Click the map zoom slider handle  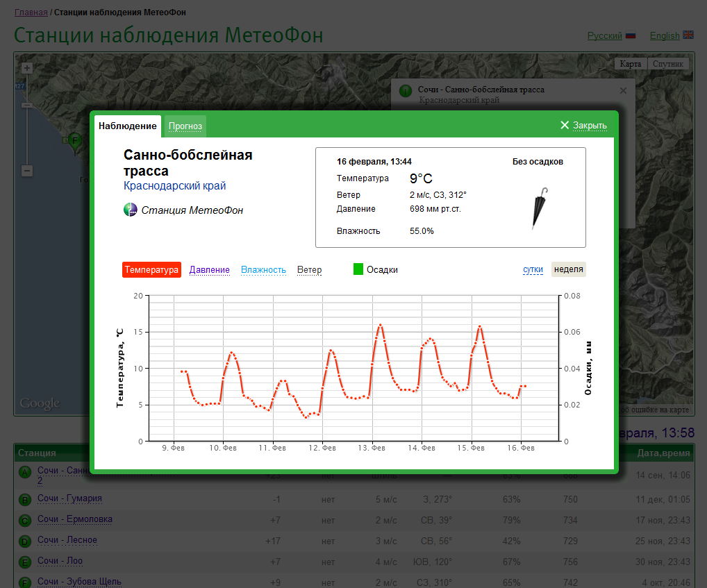pyautogui.click(x=27, y=105)
